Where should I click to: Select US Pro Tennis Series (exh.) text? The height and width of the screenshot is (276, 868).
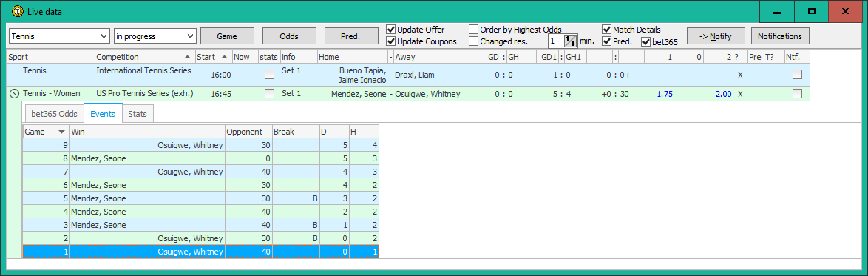(x=145, y=94)
